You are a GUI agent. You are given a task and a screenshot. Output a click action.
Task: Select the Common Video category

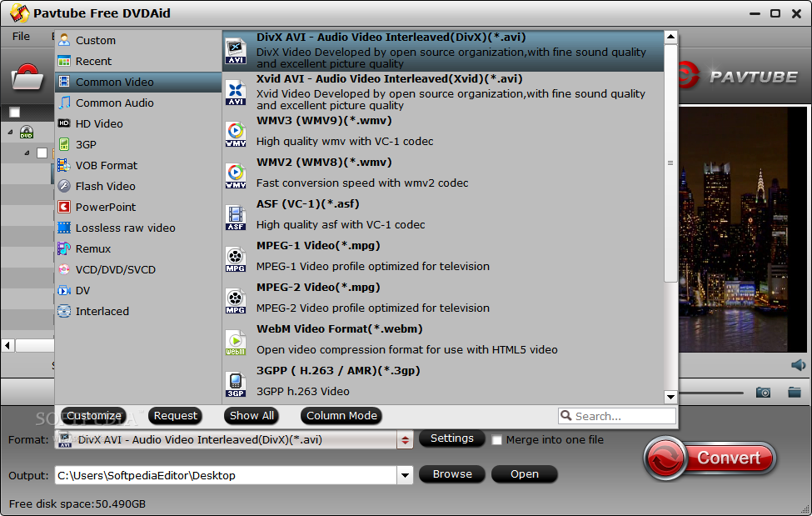(x=138, y=82)
